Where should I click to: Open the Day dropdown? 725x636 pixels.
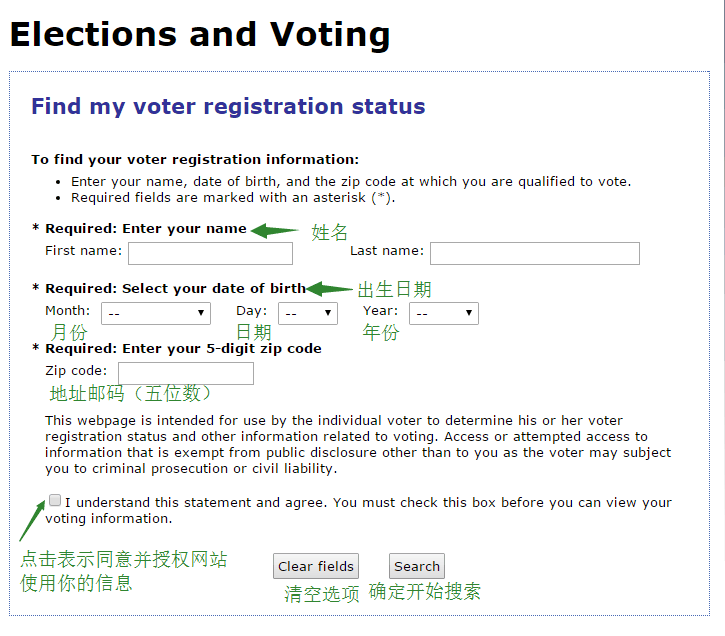coord(308,313)
